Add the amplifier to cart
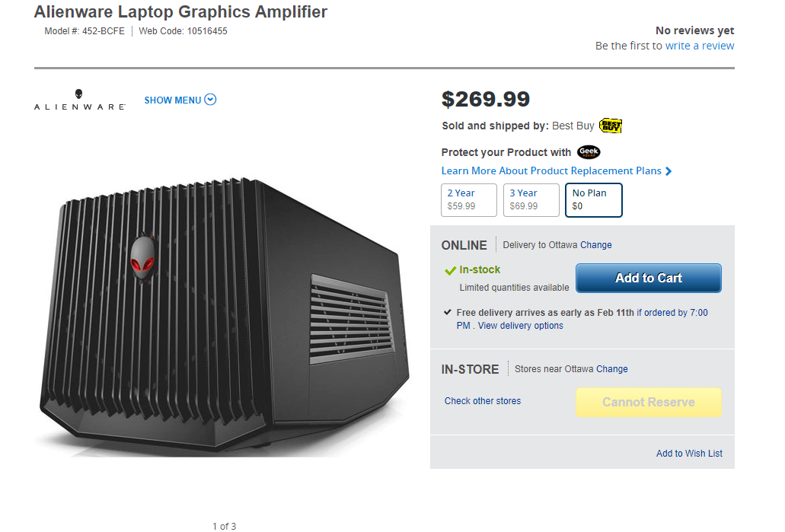The image size is (785, 532). 648,278
